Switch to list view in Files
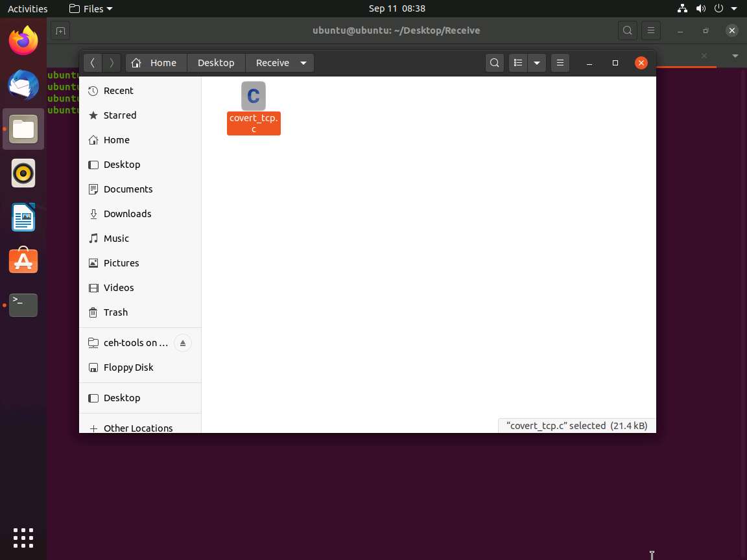This screenshot has height=560, width=747. point(518,63)
